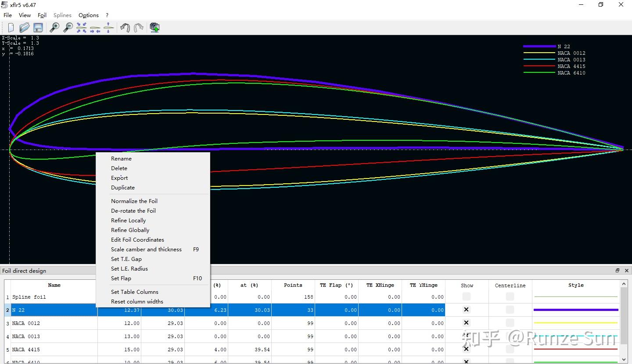Viewport: 632px width, 364px height.
Task: Open the Options menu
Action: tap(88, 15)
